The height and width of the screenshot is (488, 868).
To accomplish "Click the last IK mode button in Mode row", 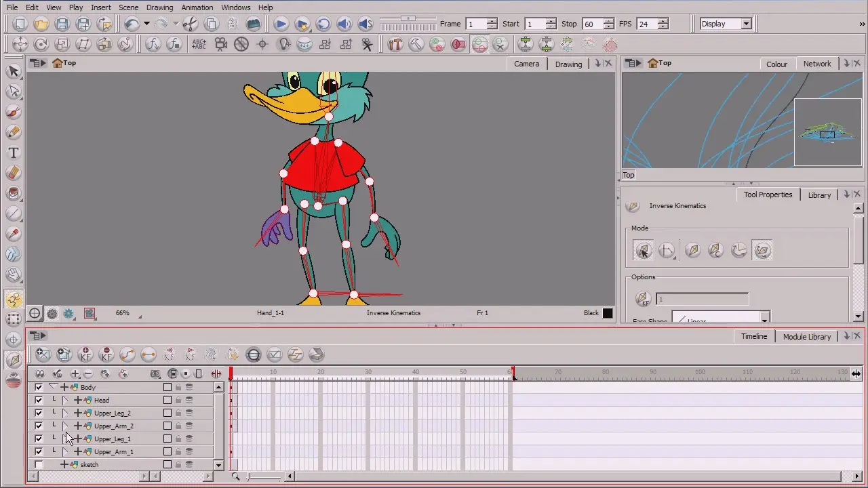I will point(762,251).
